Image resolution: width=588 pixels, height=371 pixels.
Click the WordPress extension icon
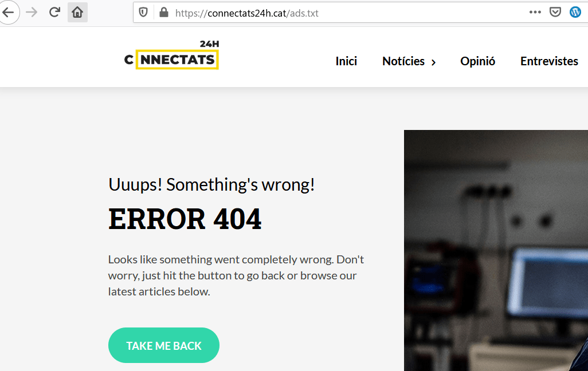(x=575, y=13)
